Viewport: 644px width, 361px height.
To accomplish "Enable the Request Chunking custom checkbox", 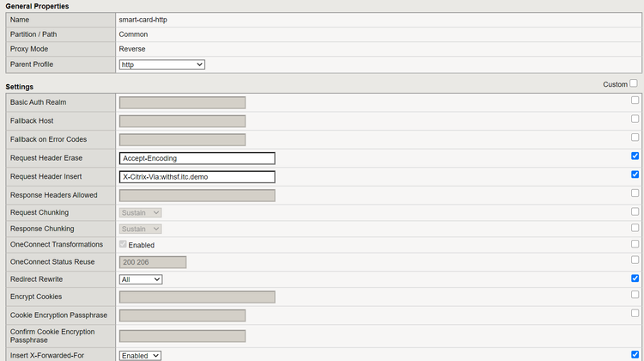I will (635, 211).
